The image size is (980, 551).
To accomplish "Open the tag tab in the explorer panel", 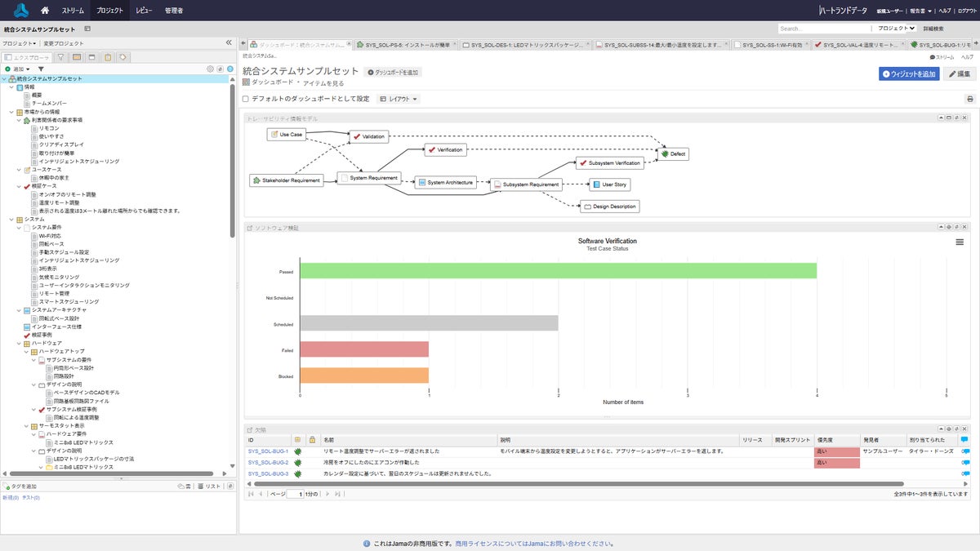I will point(122,57).
